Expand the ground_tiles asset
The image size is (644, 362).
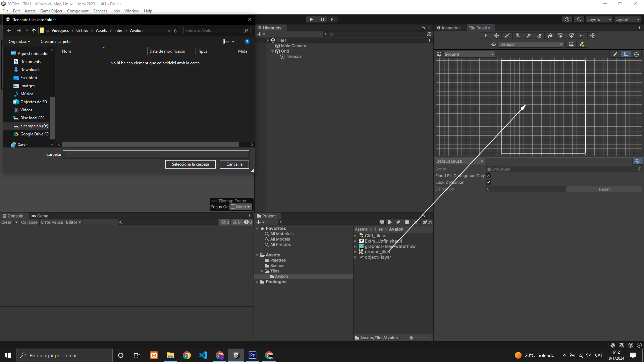coord(356,252)
